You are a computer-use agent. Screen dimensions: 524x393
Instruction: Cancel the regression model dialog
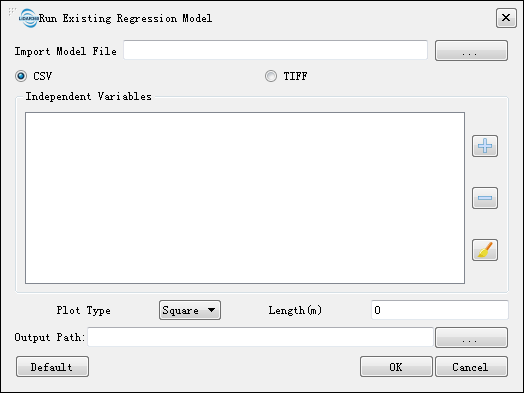coord(471,367)
